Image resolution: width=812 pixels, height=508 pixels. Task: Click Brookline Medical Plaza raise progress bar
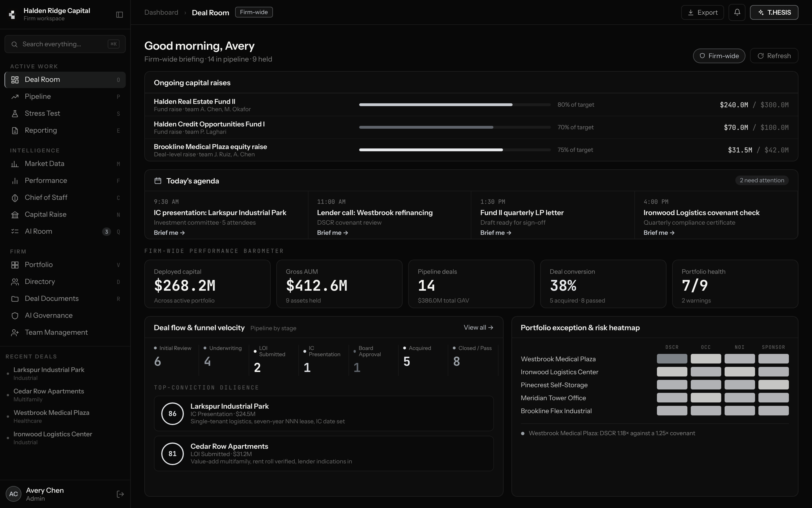455,150
